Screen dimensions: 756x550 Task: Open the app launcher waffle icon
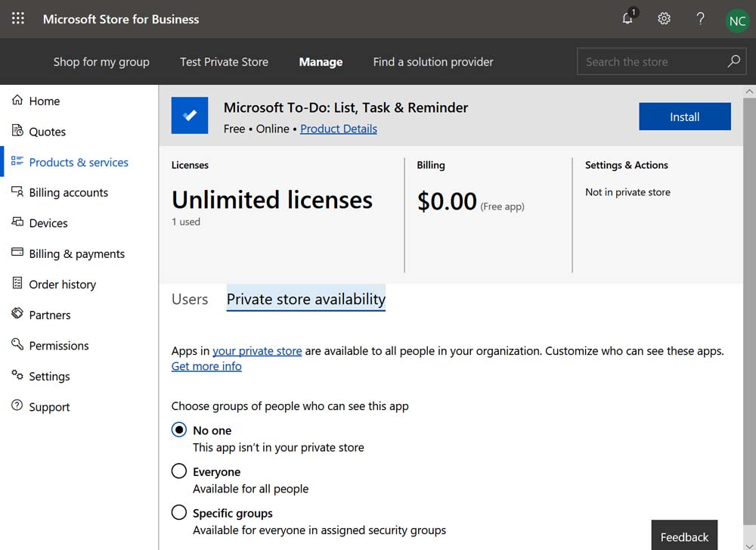(x=18, y=18)
